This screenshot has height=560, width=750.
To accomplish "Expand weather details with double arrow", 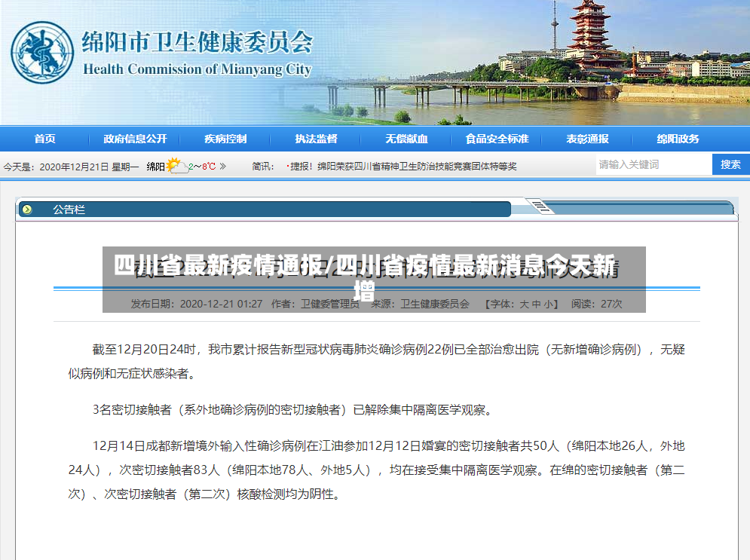I will pos(223,167).
